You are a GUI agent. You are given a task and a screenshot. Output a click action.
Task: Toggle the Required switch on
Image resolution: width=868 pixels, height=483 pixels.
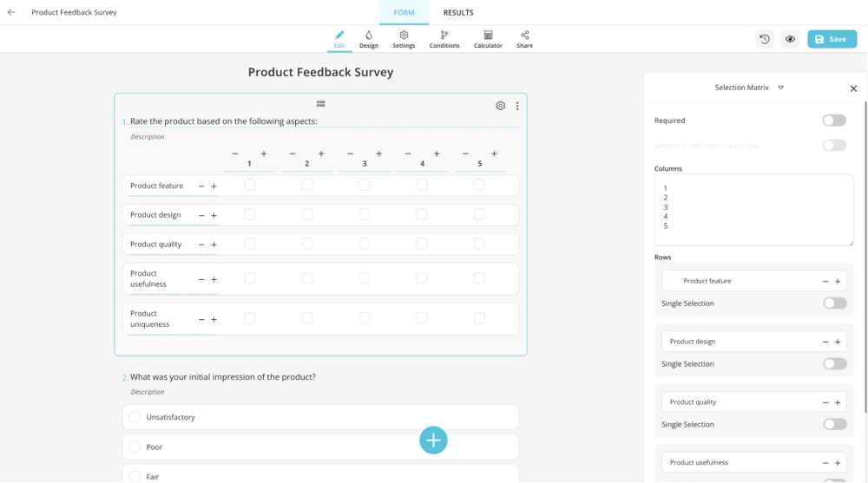(833, 121)
